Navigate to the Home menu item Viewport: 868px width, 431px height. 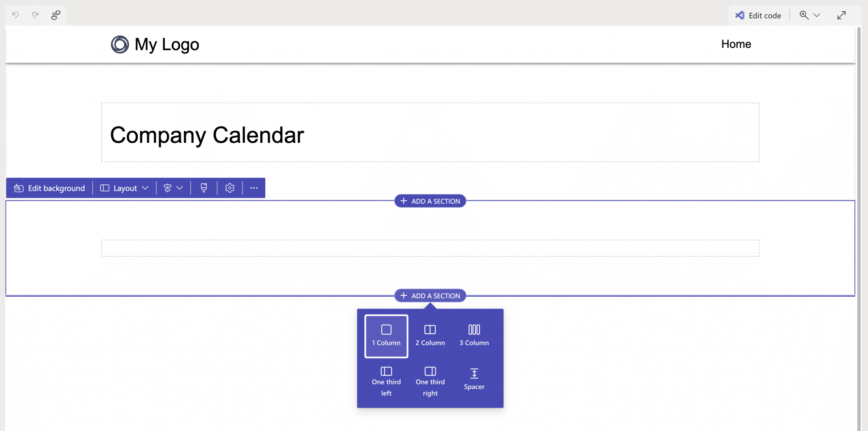pos(736,44)
